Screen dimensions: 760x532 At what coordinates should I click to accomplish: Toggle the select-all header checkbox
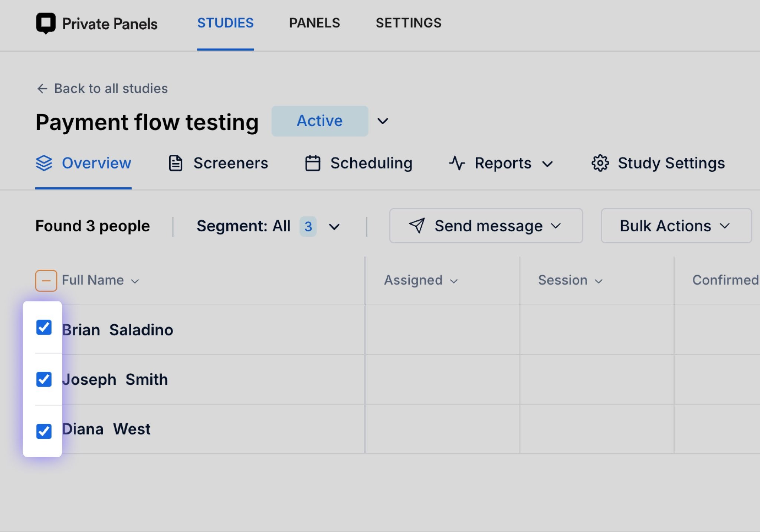pos(46,280)
